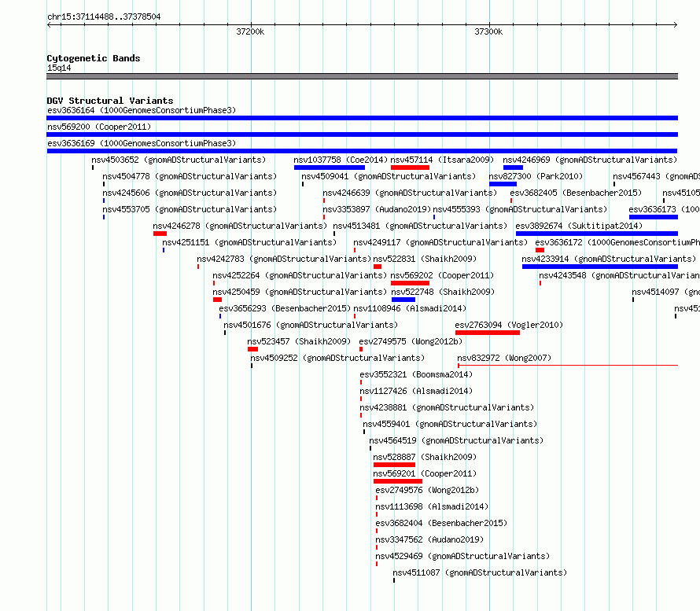Click nsv4503652 gnomAD variant label
This screenshot has height=611, width=700.
point(179,160)
